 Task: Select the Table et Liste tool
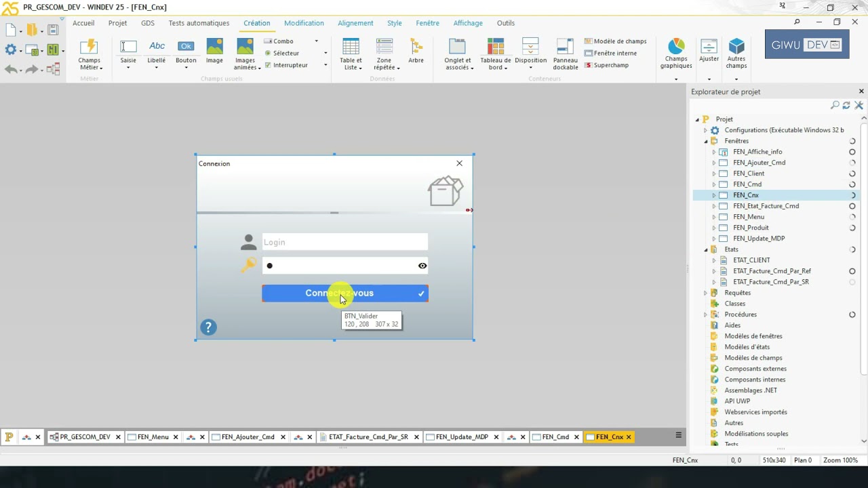click(x=351, y=54)
